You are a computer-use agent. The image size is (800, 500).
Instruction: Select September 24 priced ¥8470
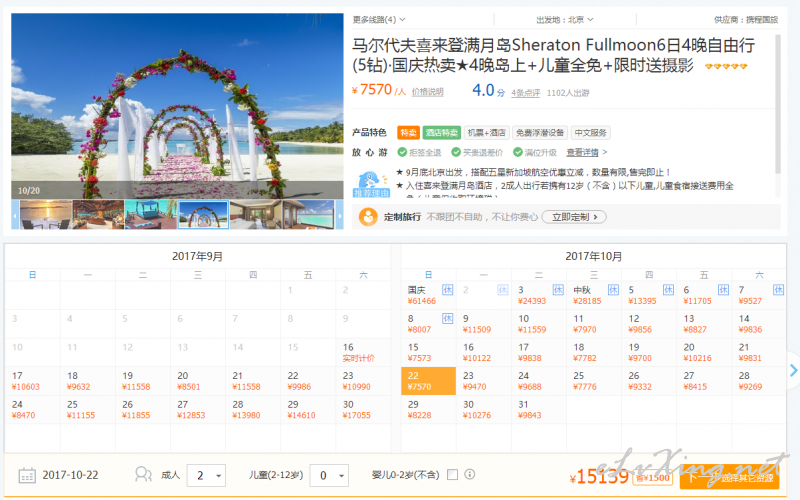click(33, 409)
